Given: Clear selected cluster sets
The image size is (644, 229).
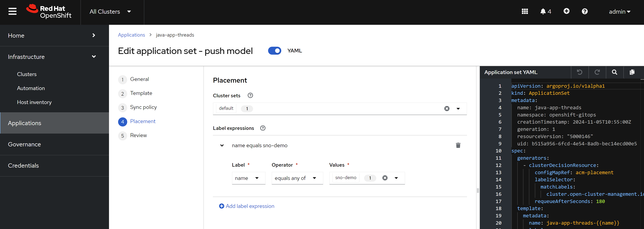Looking at the screenshot, I should coord(447,108).
